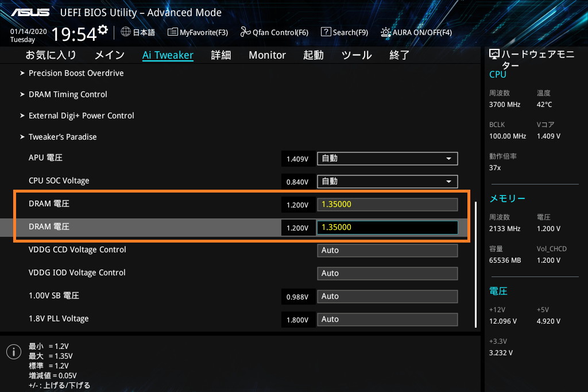Click the AURA ON/OFF(F4) label
This screenshot has height=392, width=588.
click(422, 33)
